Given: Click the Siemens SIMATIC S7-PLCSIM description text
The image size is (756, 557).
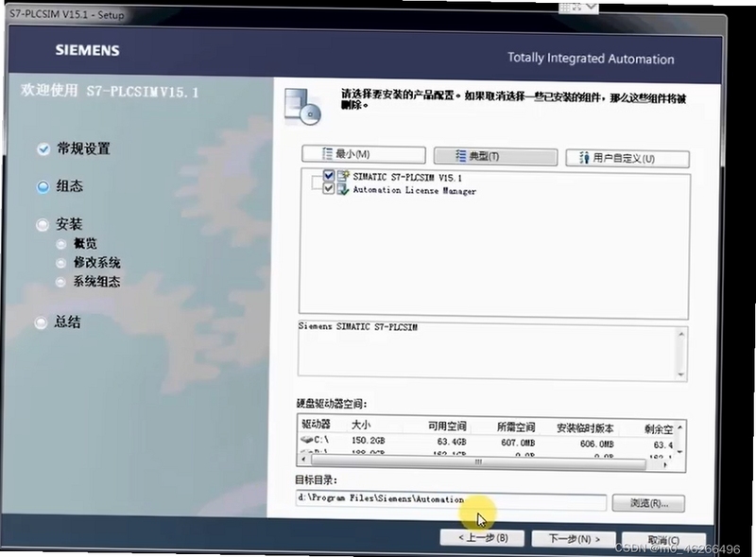Looking at the screenshot, I should pyautogui.click(x=358, y=327).
